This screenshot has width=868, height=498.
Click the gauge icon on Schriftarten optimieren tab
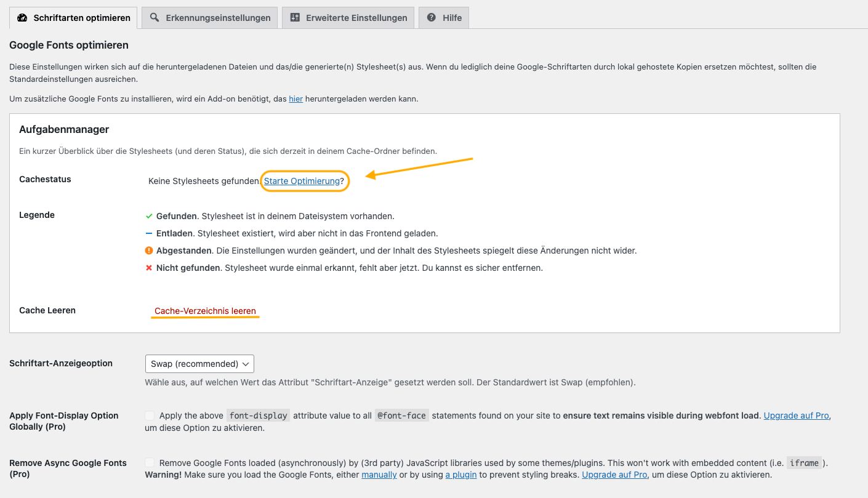(22, 18)
